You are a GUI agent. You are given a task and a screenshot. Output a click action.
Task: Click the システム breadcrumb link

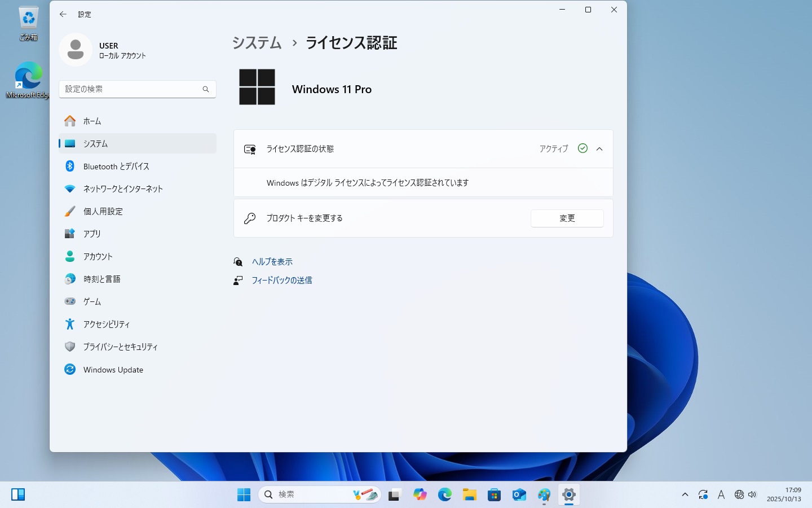pos(257,43)
